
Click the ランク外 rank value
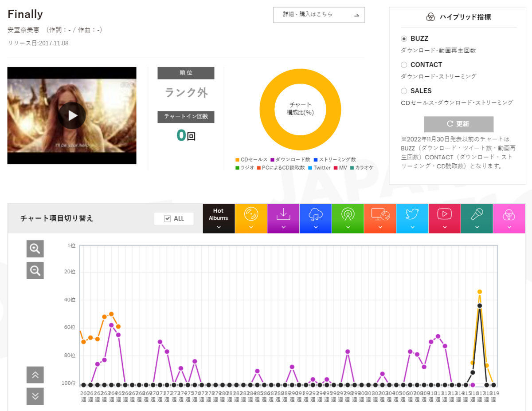[x=186, y=93]
